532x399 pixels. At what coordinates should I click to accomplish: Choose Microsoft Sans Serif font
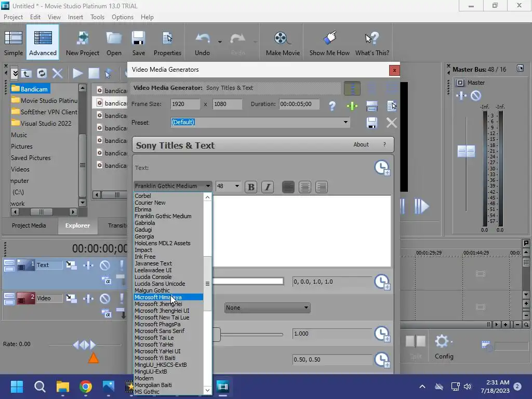tap(159, 331)
